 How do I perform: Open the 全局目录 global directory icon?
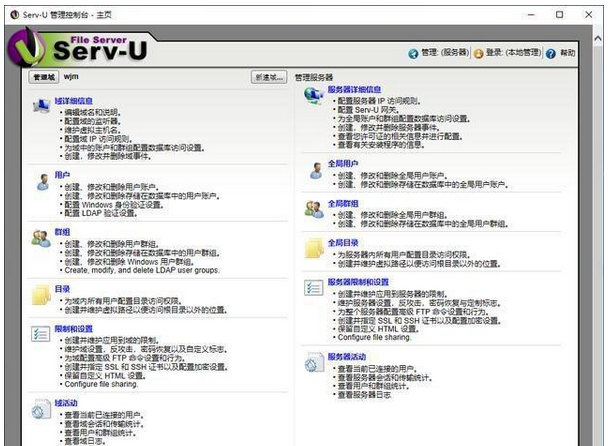(x=312, y=247)
